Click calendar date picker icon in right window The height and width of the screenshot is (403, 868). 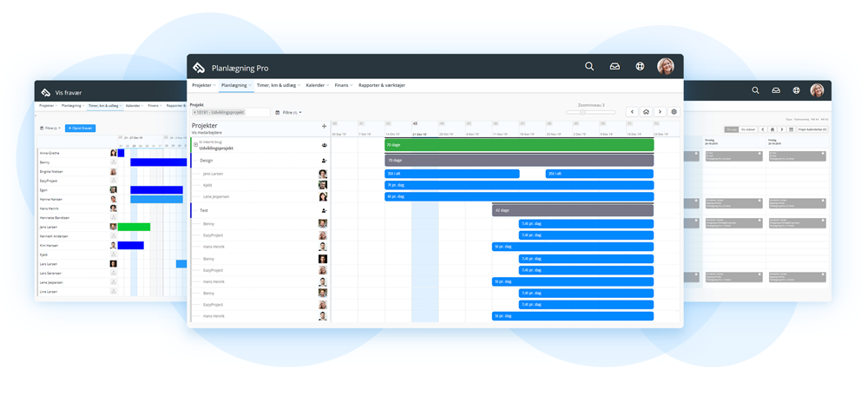click(791, 129)
